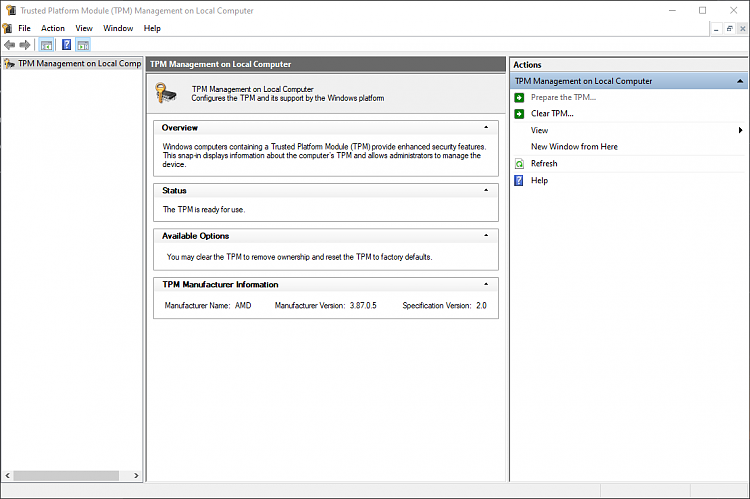This screenshot has height=499, width=750.
Task: Click 'Configures the TPM and its support' text
Action: [287, 98]
